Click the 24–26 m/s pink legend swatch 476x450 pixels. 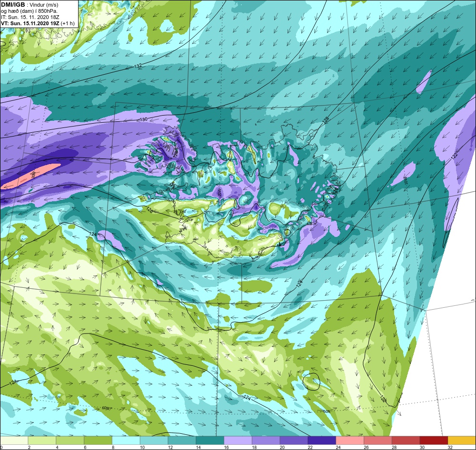[350, 440]
